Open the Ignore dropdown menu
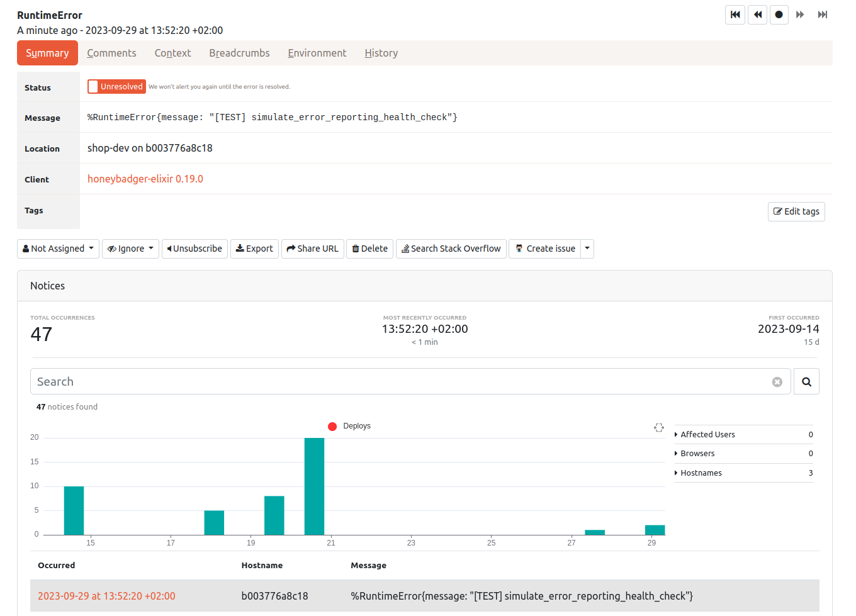 (130, 249)
